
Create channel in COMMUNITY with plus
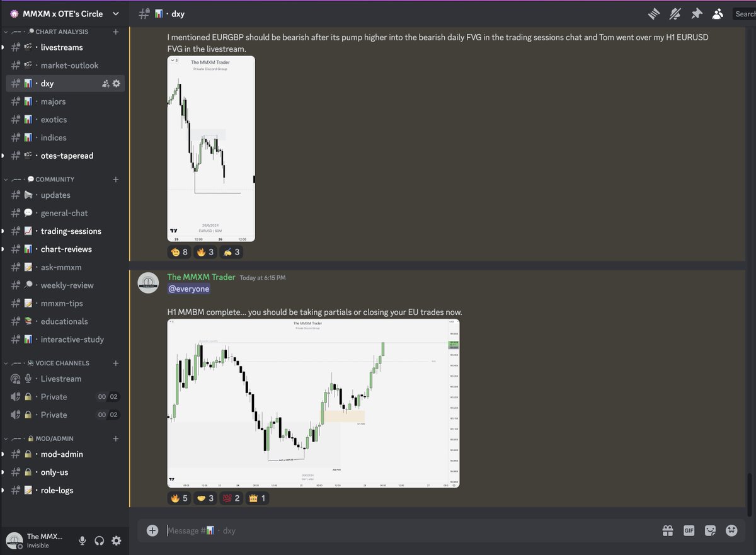click(x=115, y=180)
